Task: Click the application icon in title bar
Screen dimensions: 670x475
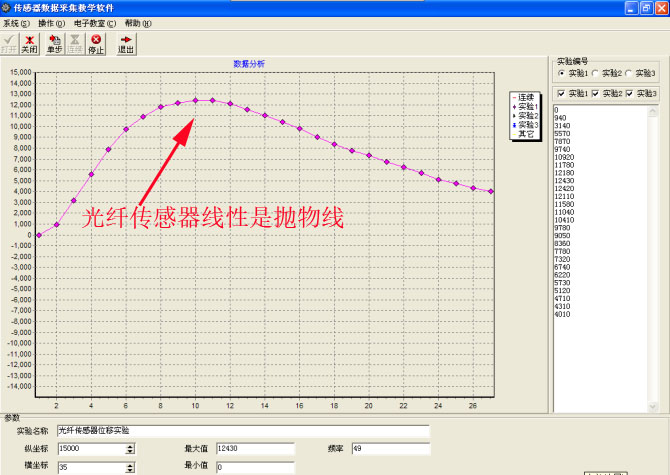Action: point(8,7)
